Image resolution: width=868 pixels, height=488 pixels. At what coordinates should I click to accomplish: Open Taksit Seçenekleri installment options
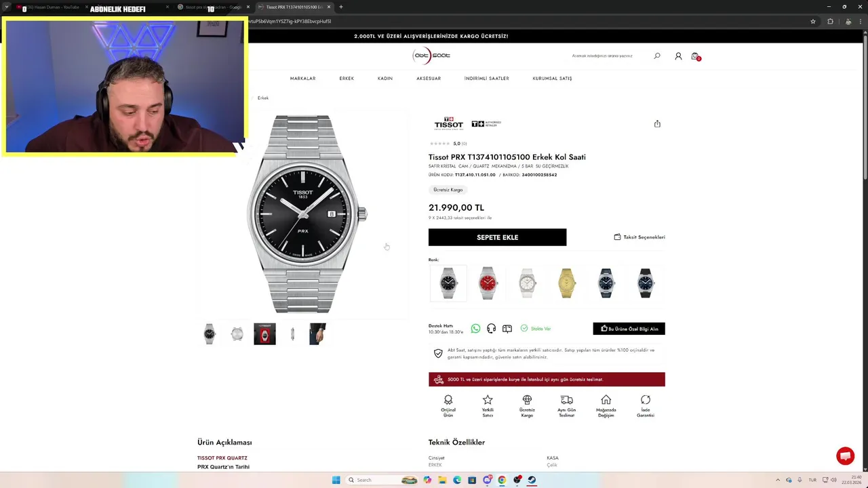coord(639,237)
